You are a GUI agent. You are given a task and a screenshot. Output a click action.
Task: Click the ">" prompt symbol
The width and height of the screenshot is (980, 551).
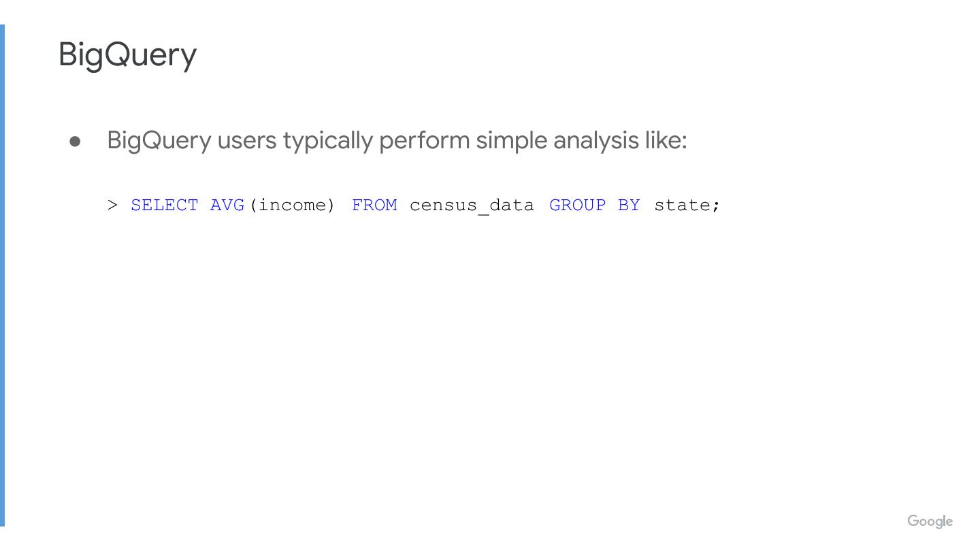(113, 205)
